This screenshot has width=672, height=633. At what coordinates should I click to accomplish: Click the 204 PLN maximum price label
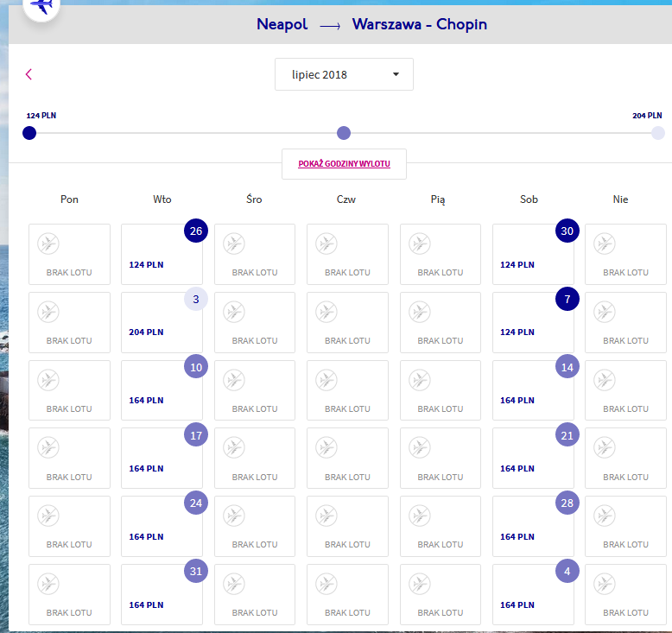647,115
